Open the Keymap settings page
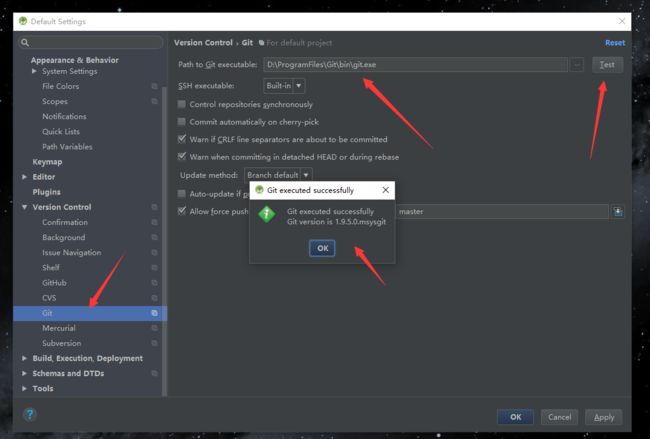Screen dimensions: 650x439 (47, 162)
